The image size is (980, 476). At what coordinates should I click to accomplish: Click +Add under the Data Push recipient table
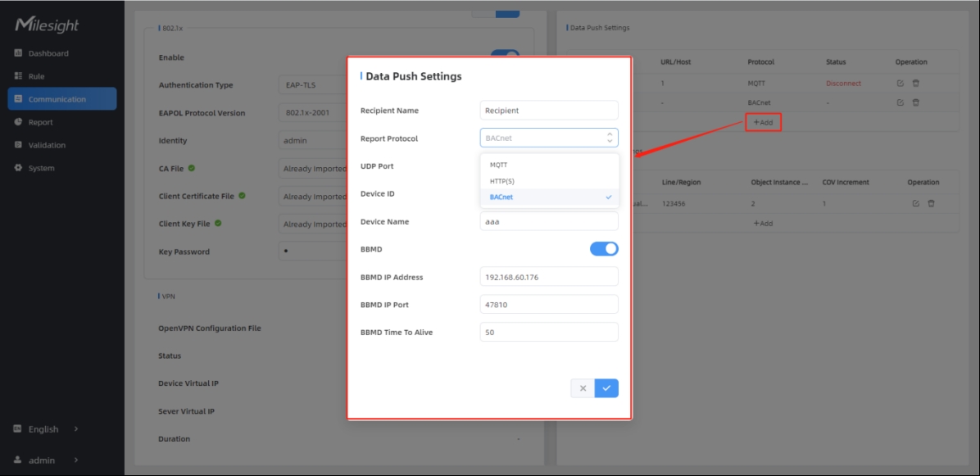763,122
